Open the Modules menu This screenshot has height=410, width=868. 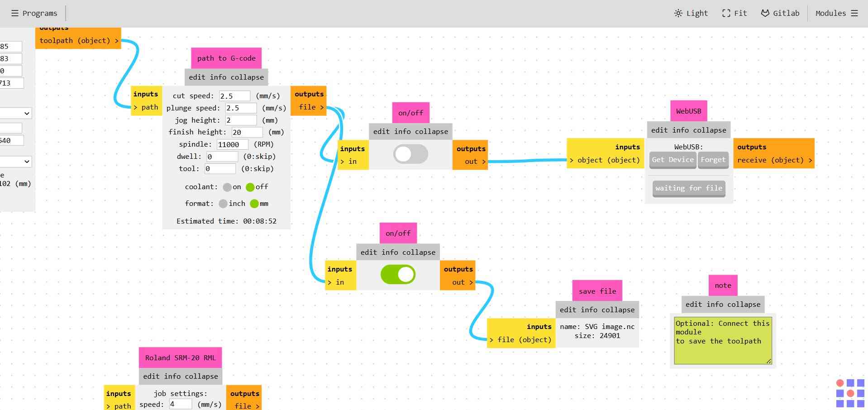coord(830,13)
